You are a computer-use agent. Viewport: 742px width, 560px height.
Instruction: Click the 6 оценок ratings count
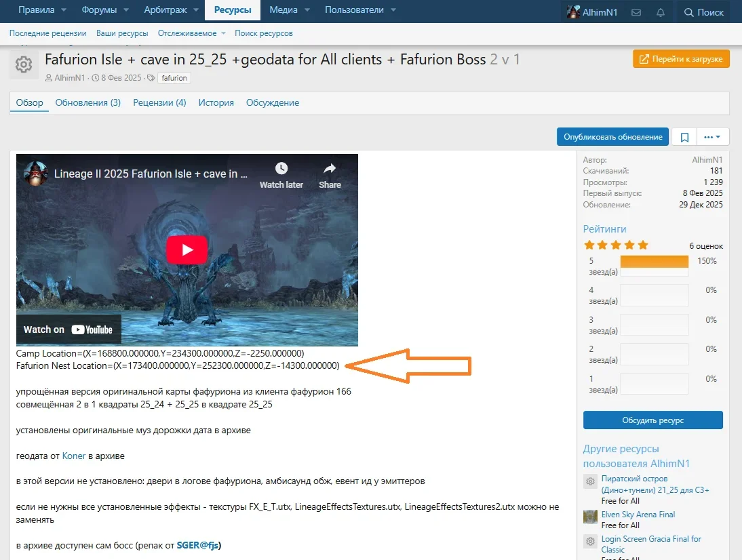click(x=705, y=246)
